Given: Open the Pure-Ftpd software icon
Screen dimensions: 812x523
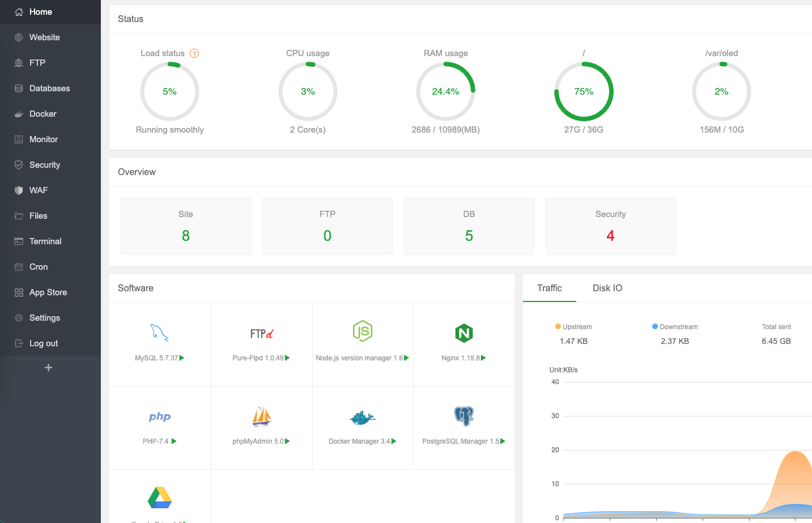Looking at the screenshot, I should pyautogui.click(x=261, y=334).
